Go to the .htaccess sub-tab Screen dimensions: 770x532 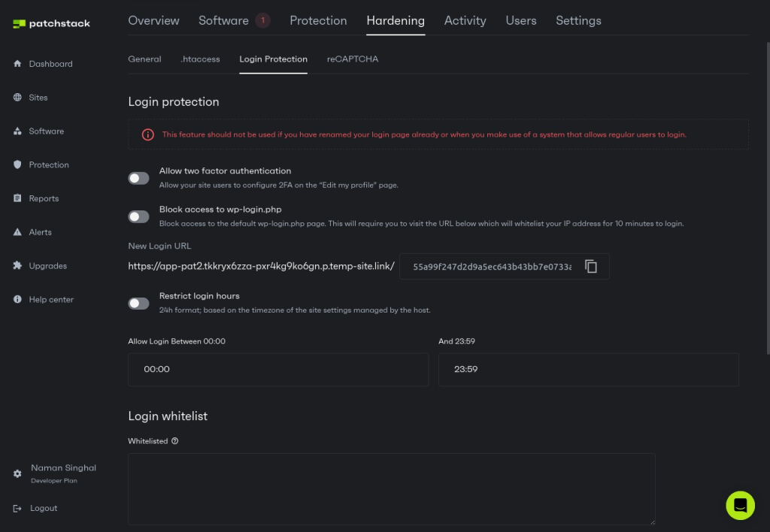coord(200,59)
